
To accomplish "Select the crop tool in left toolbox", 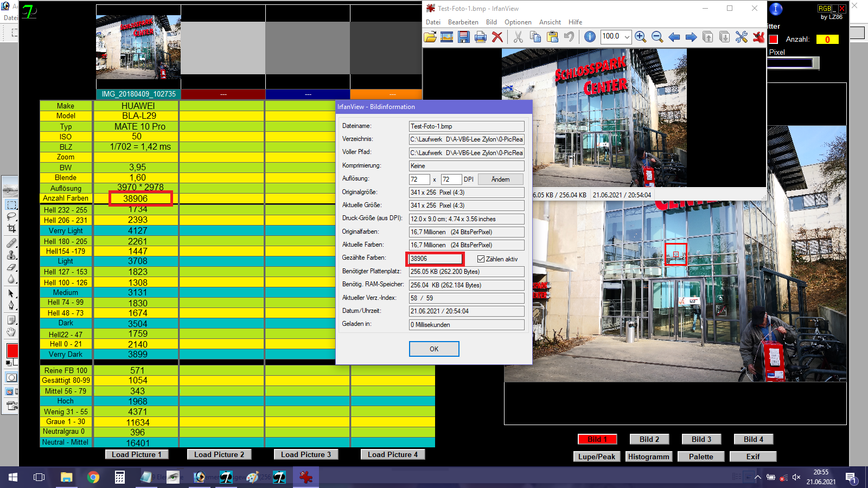I will (x=11, y=229).
